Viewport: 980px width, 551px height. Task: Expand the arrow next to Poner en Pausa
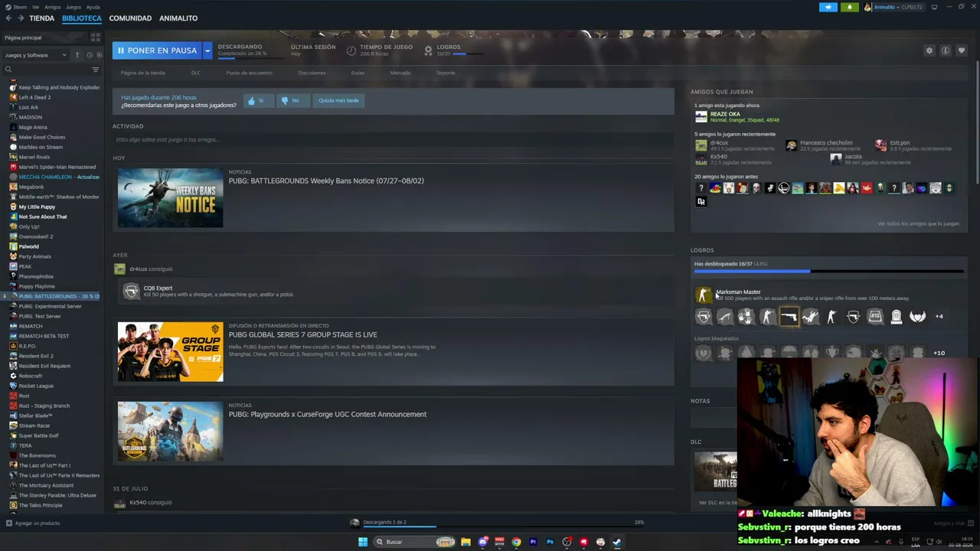pos(207,51)
